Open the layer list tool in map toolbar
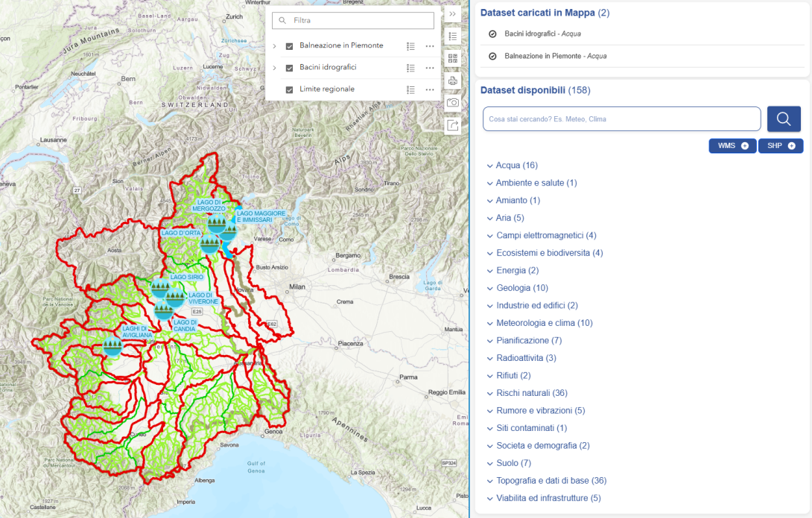The height and width of the screenshot is (518, 812). [x=453, y=36]
